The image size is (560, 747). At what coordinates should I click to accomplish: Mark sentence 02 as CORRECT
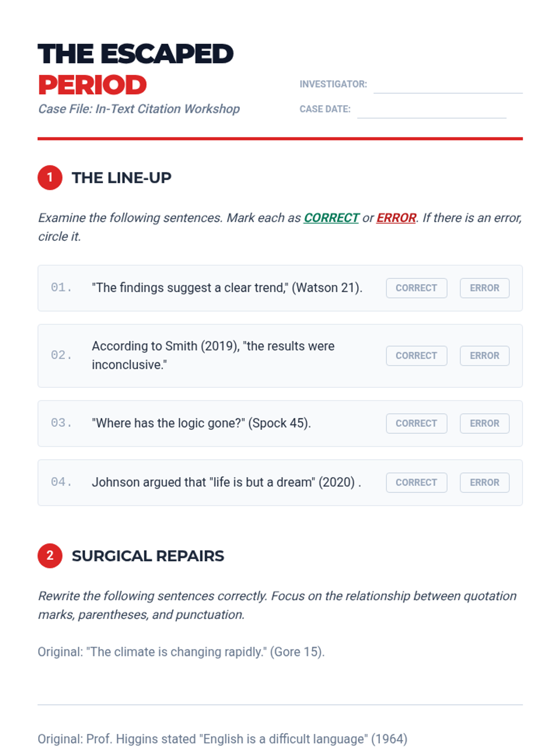(416, 356)
